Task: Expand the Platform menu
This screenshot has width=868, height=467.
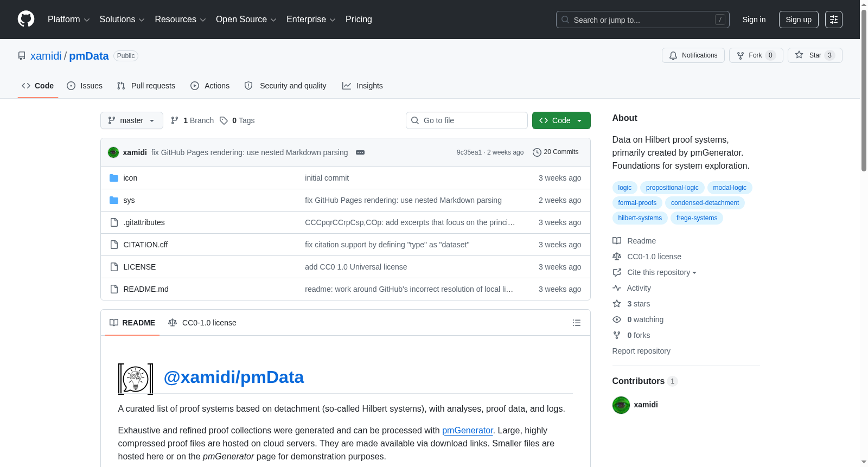Action: point(69,20)
